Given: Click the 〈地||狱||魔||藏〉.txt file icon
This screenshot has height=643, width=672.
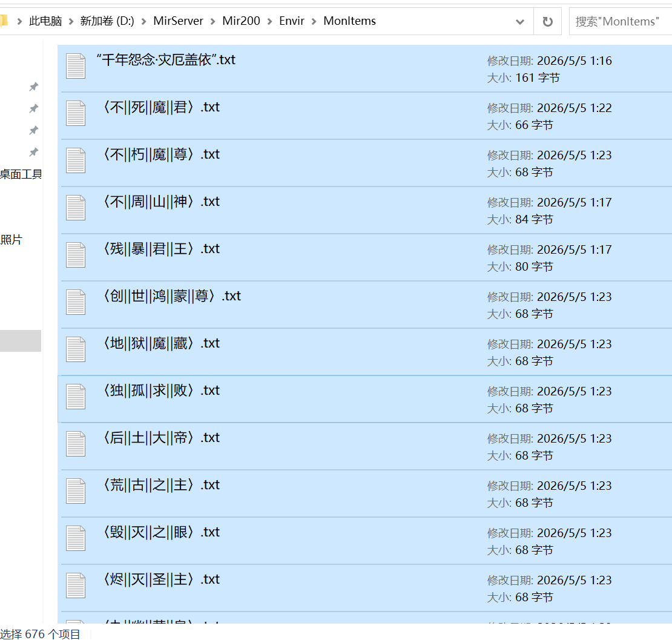Looking at the screenshot, I should tap(76, 349).
